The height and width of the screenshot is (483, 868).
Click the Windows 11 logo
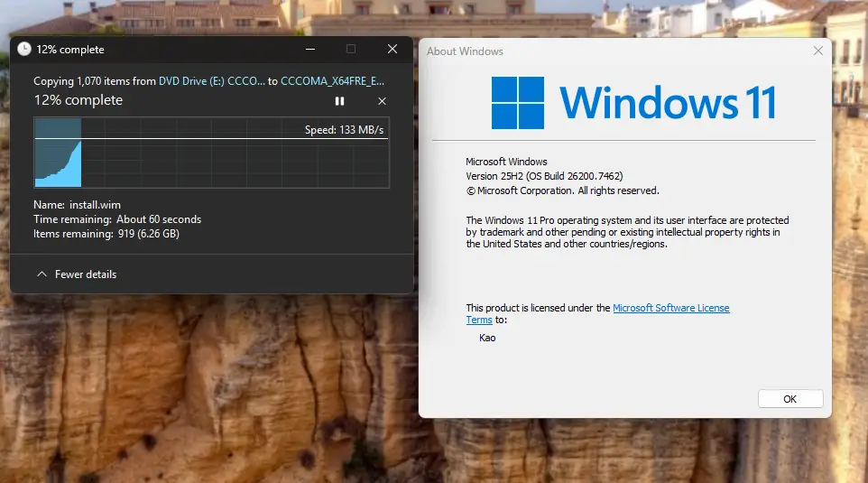pos(633,103)
